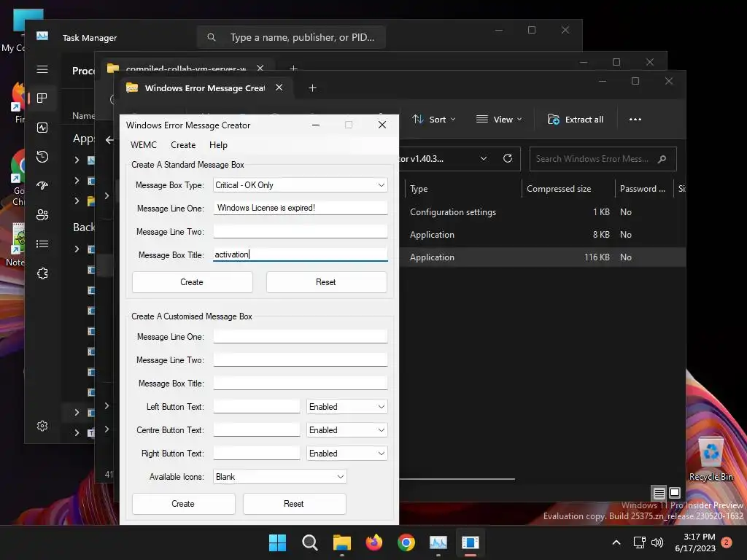The width and height of the screenshot is (747, 560).
Task: Open File Explorer from taskbar
Action: pyautogui.click(x=342, y=542)
